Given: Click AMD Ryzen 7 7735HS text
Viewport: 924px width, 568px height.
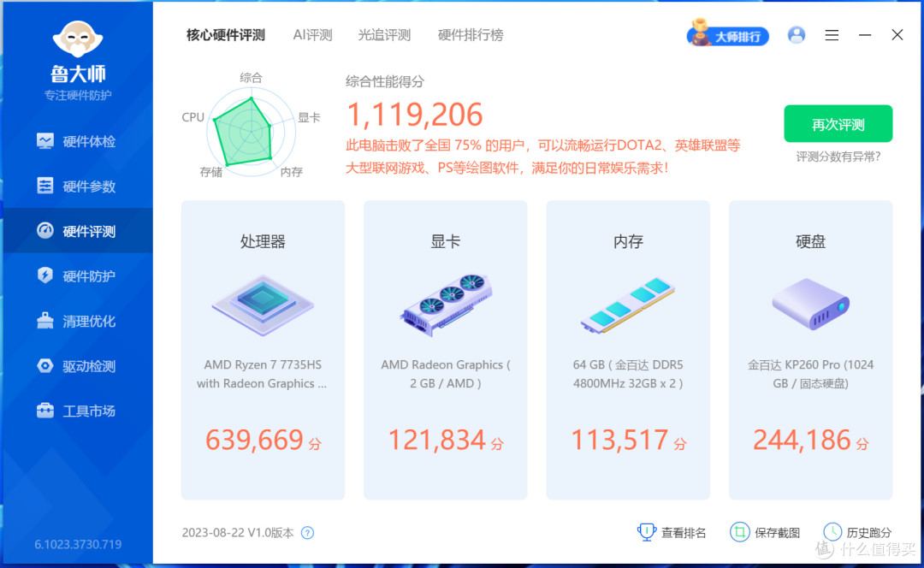Looking at the screenshot, I should [x=263, y=374].
